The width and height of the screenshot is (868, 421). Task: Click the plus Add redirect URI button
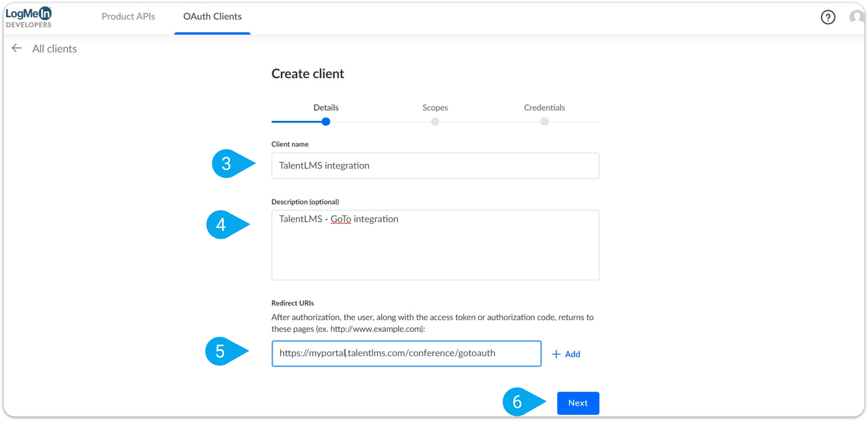566,354
